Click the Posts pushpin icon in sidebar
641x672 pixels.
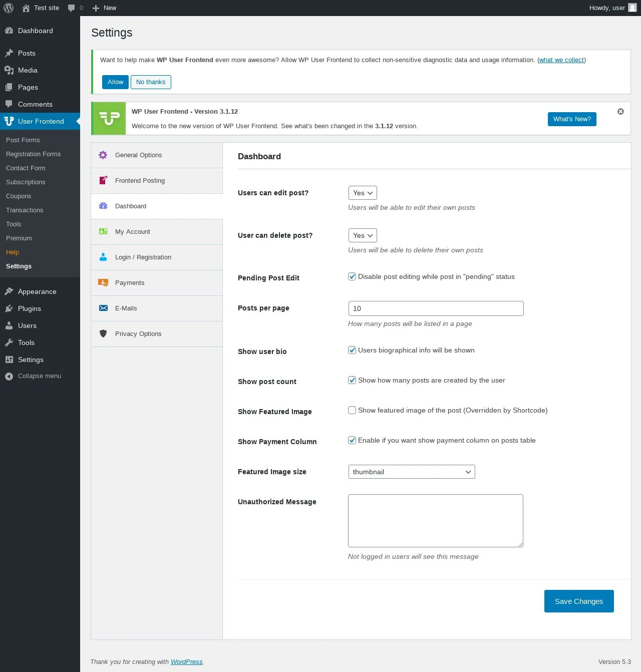click(x=9, y=53)
